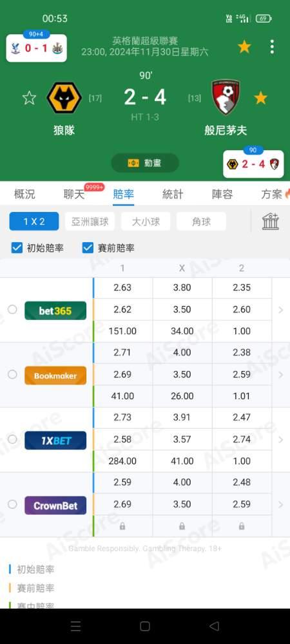Select the Bookmaker radio button
This screenshot has width=290, height=644.
click(x=12, y=374)
